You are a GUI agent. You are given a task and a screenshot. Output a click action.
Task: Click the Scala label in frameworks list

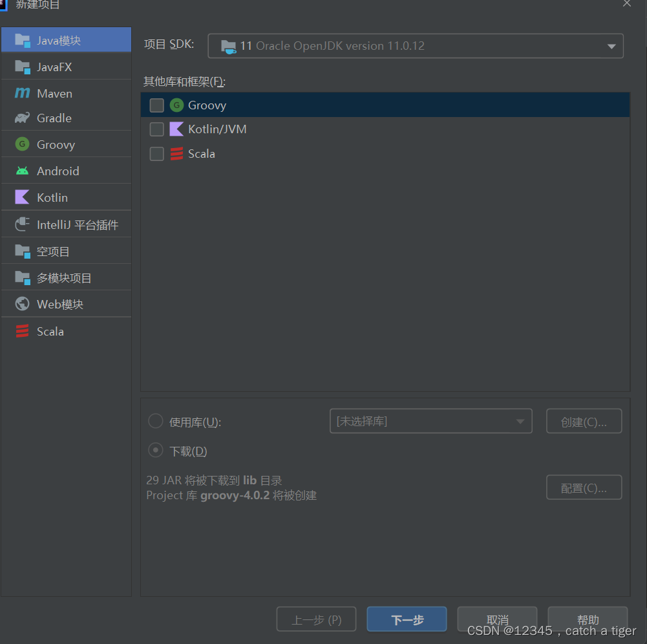pyautogui.click(x=202, y=154)
